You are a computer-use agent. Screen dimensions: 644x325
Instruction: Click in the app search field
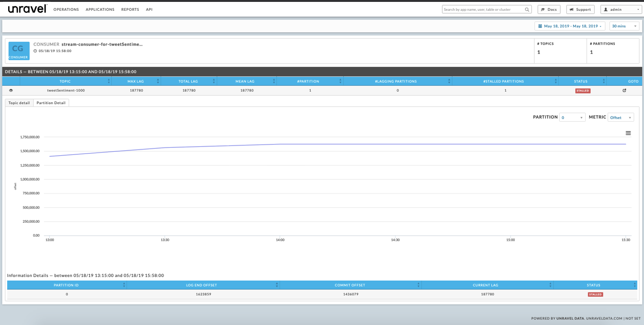pos(483,9)
